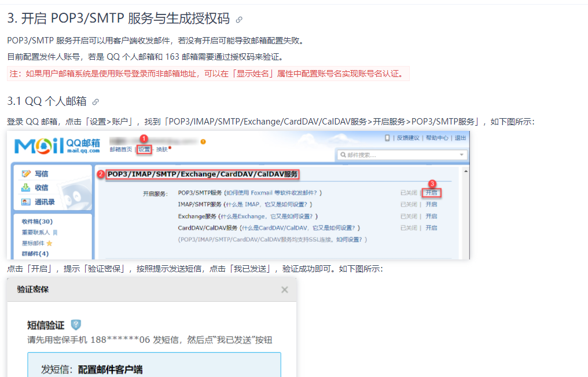Click the 换肤 skin link

(161, 149)
